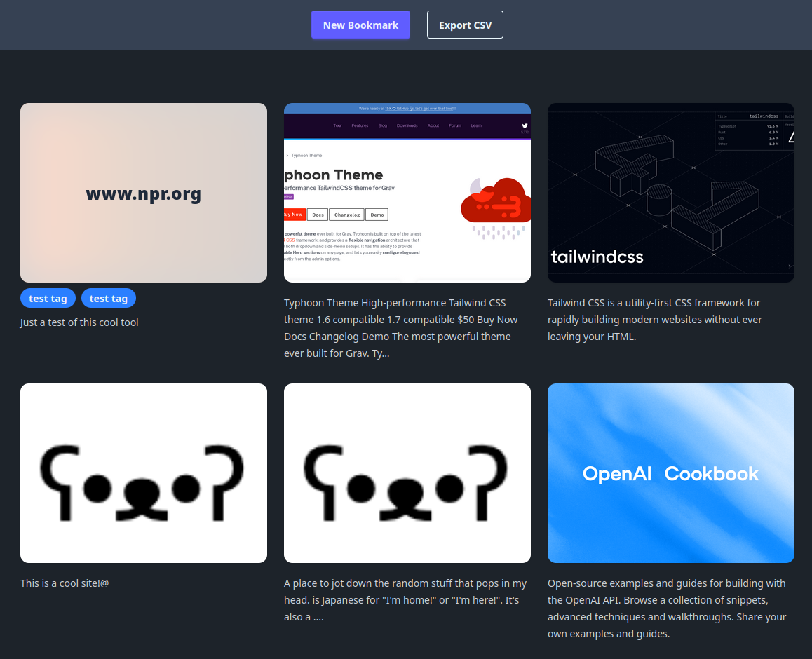812x659 pixels.
Task: Open the Typhoon Theme bookmark thumbnail
Action: click(407, 193)
